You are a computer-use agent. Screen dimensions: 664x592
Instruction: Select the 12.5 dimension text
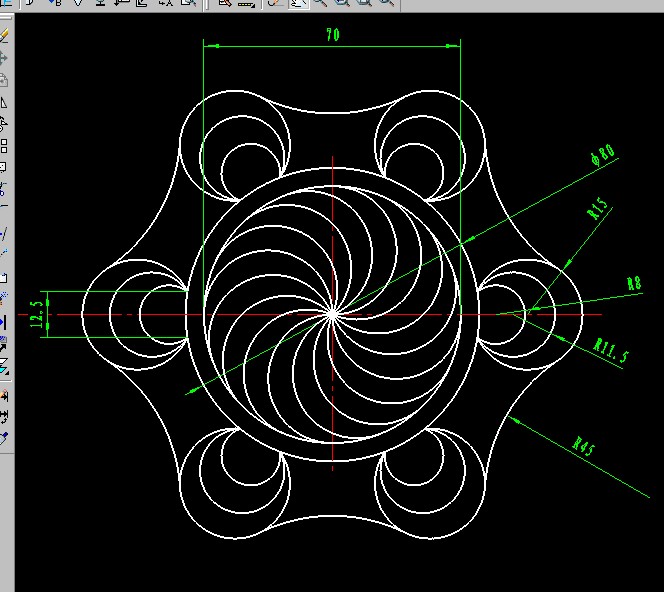click(x=37, y=315)
